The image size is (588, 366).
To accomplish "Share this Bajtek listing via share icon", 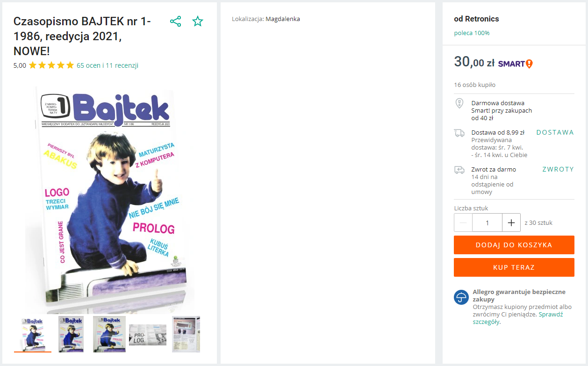I will pyautogui.click(x=175, y=22).
